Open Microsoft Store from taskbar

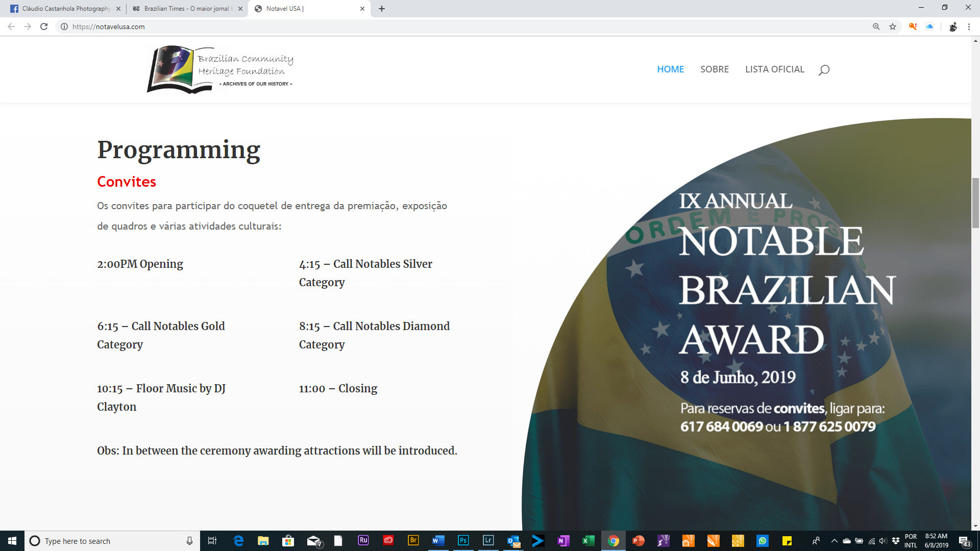(x=288, y=541)
